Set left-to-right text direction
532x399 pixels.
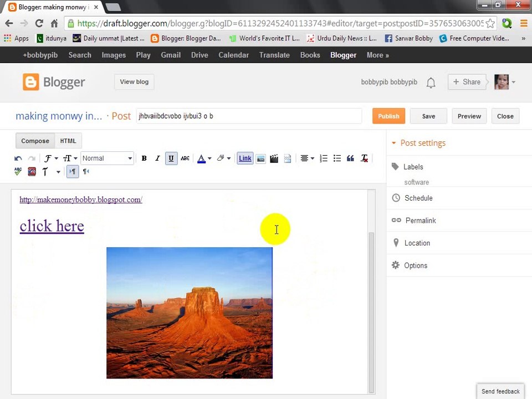click(x=73, y=172)
